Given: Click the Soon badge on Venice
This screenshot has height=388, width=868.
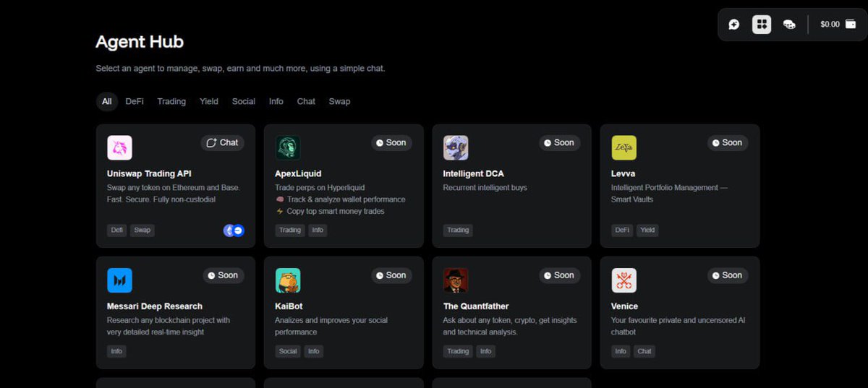Looking at the screenshot, I should (x=728, y=275).
